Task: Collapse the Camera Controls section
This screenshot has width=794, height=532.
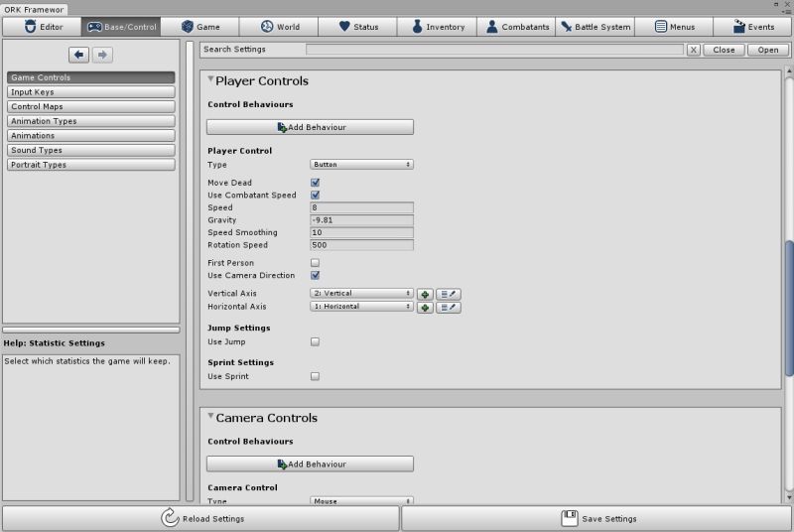Action: pyautogui.click(x=210, y=417)
